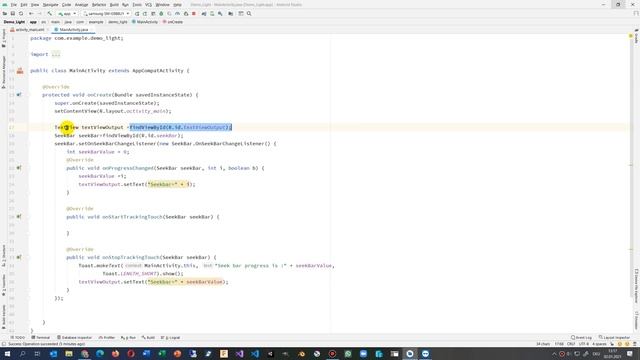Image resolution: width=640 pixels, height=360 pixels.
Task: Open the Event Log panel
Action: [x=581, y=338]
